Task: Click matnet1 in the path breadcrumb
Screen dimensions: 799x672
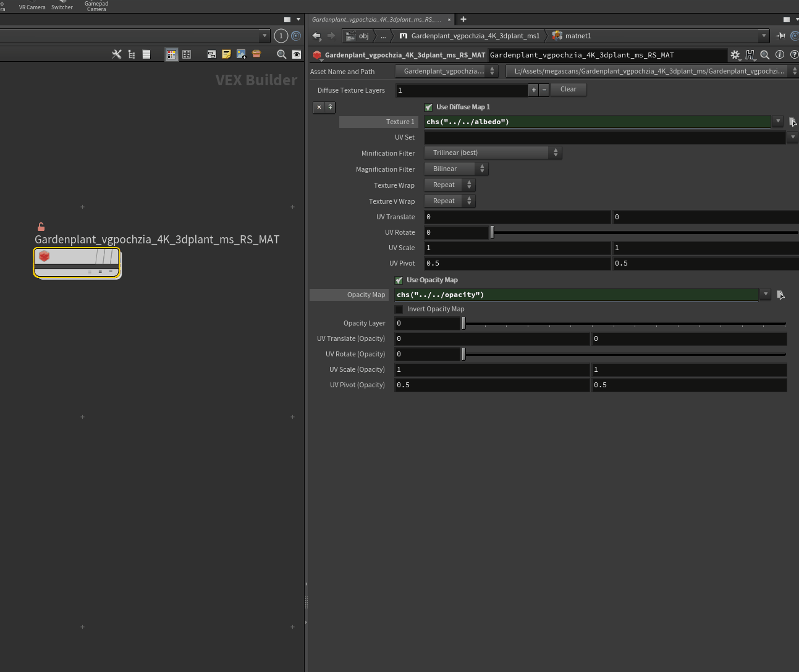Action: [x=578, y=36]
